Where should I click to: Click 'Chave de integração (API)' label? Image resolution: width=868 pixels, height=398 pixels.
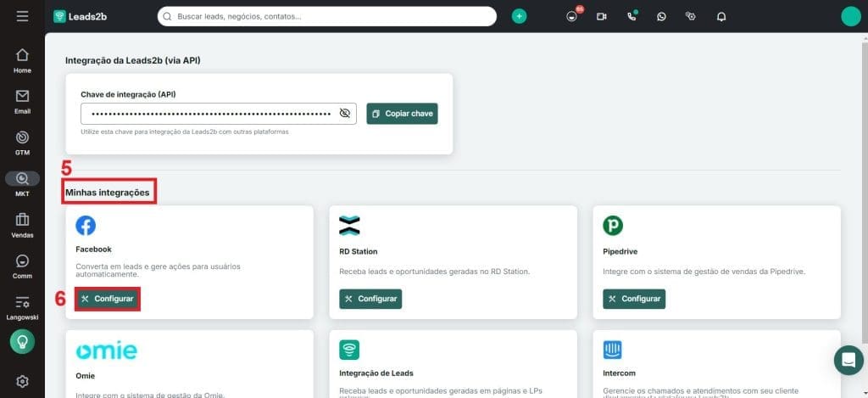[x=129, y=95]
